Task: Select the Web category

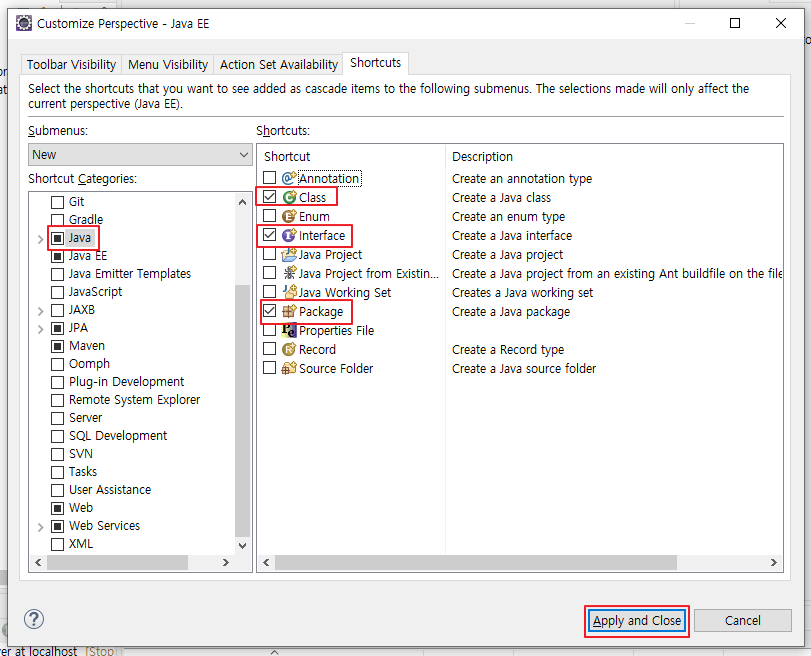Action: coord(81,508)
